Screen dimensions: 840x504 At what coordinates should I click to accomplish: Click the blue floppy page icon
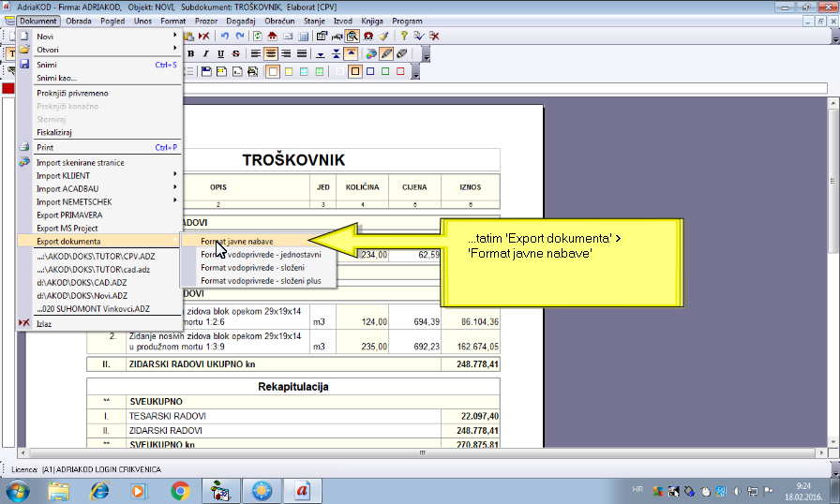(x=206, y=71)
